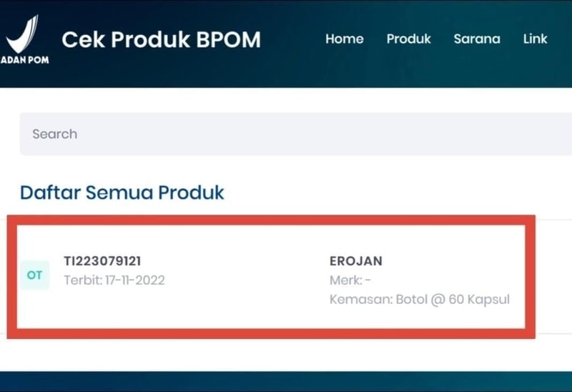572x392 pixels.
Task: Click Kemasan: Botol @ 60 Kapsul text
Action: point(420,300)
